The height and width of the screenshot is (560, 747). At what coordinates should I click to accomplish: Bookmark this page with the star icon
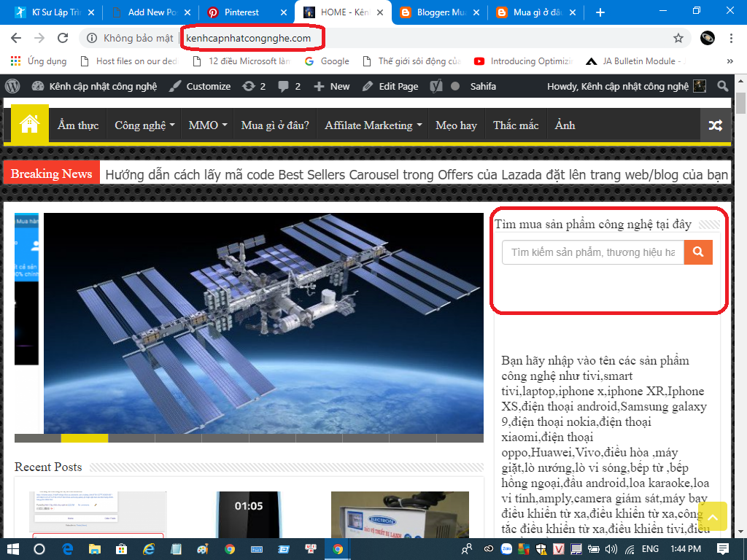(678, 38)
